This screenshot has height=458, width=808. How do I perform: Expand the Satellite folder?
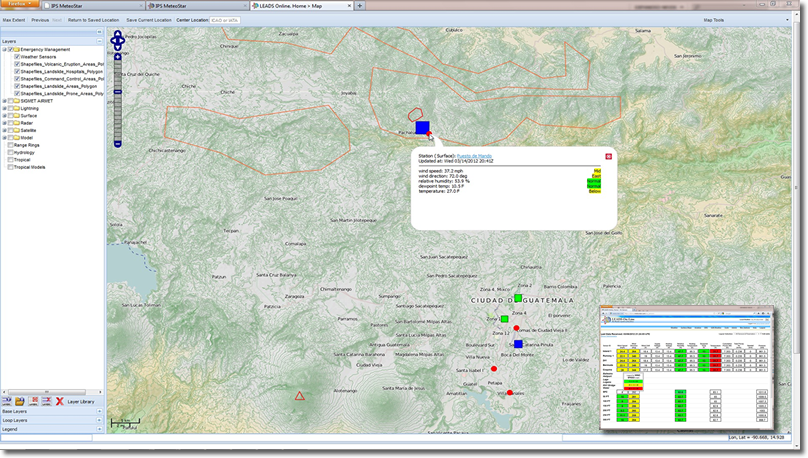point(5,130)
